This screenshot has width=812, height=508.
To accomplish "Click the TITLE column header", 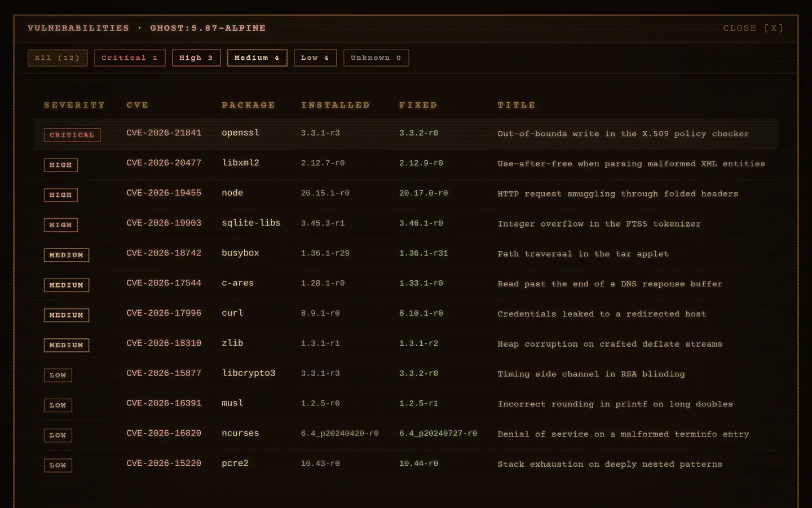I will [x=517, y=105].
